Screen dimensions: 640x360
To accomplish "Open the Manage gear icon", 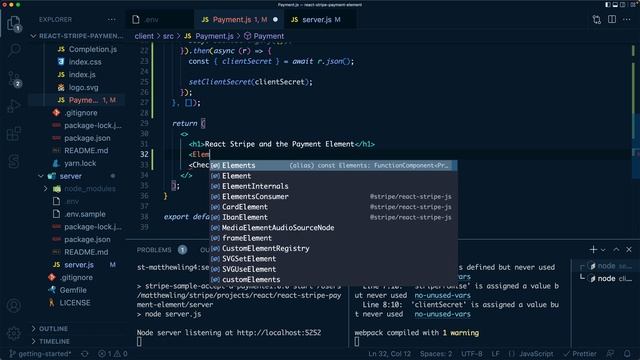I will (x=14, y=333).
